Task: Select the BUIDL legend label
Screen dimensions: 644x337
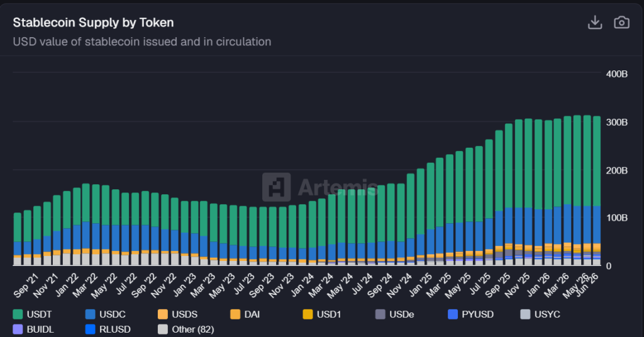Action: [x=40, y=329]
